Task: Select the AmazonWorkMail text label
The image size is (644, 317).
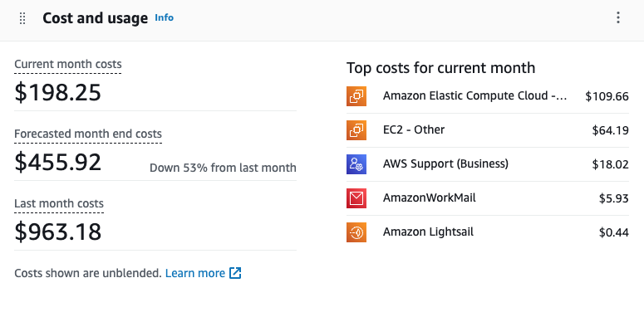Action: coord(430,198)
